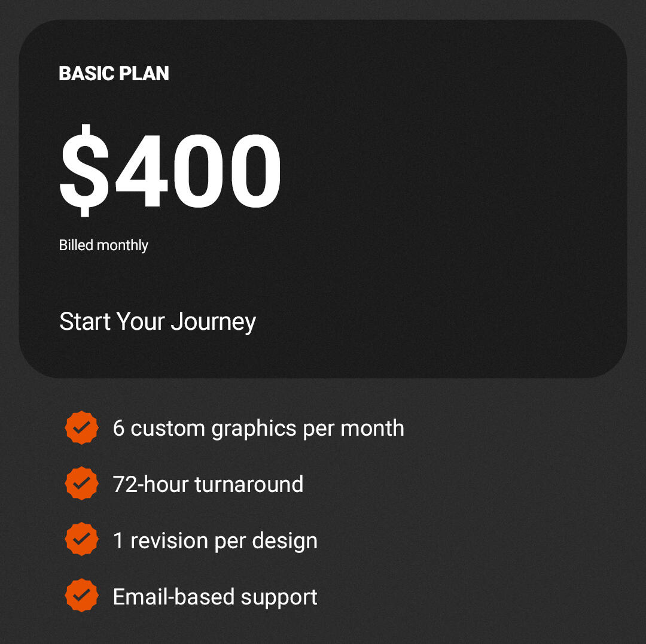Select the 6 custom graphics per month feature
This screenshot has width=646, height=644.
(x=258, y=429)
